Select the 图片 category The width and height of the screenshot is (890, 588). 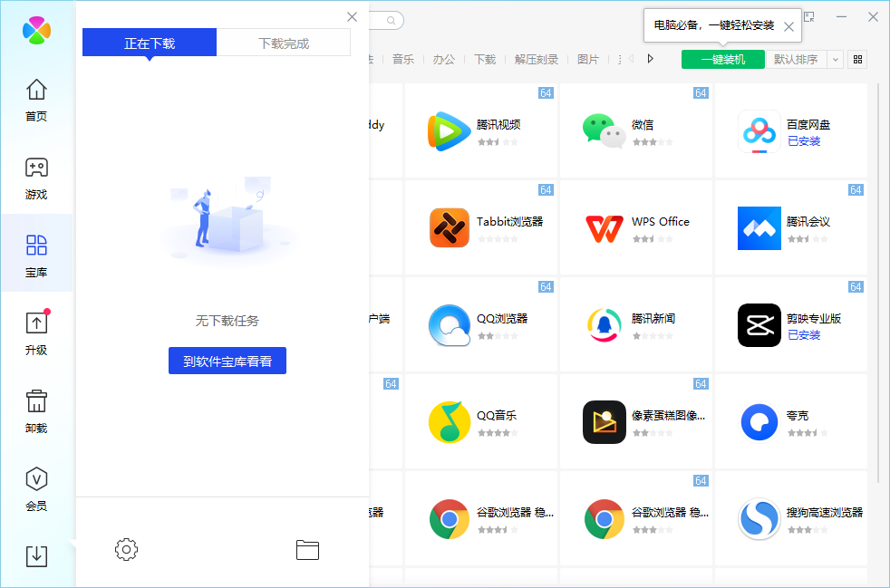(x=588, y=59)
